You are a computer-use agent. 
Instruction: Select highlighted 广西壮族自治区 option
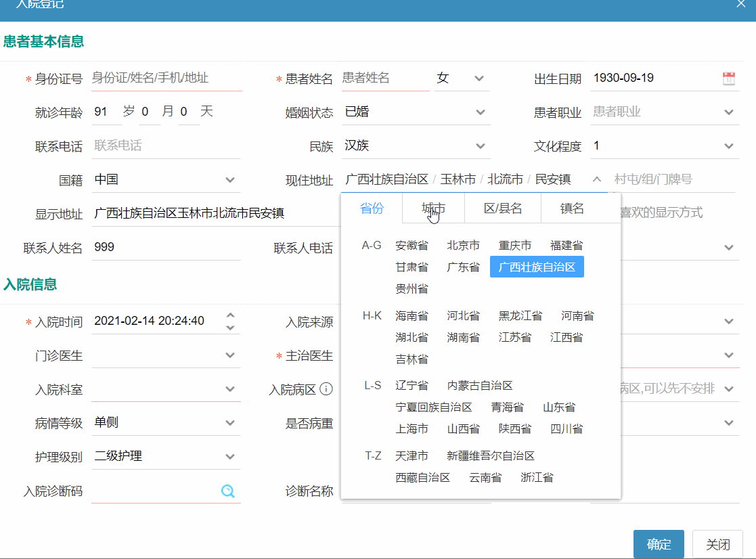(537, 267)
